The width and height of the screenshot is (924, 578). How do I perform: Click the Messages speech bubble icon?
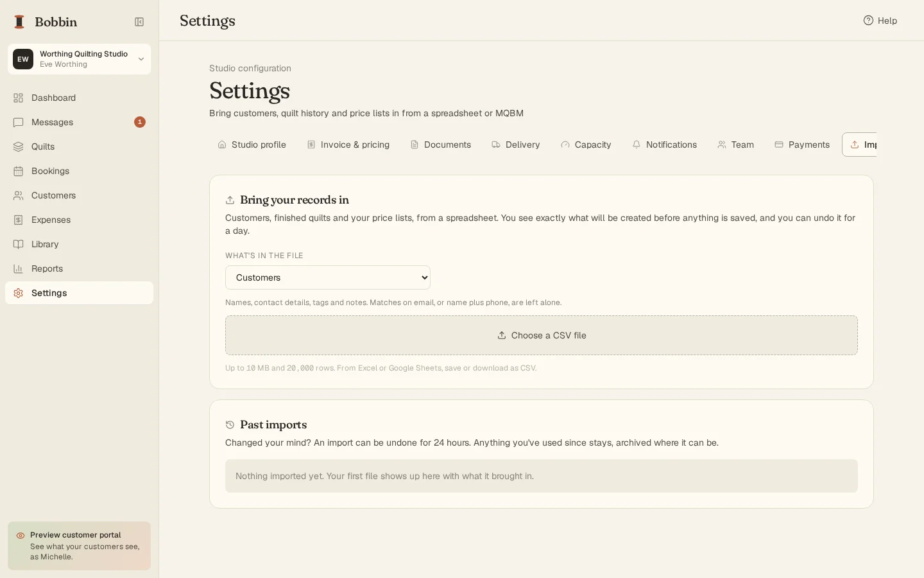pyautogui.click(x=19, y=122)
